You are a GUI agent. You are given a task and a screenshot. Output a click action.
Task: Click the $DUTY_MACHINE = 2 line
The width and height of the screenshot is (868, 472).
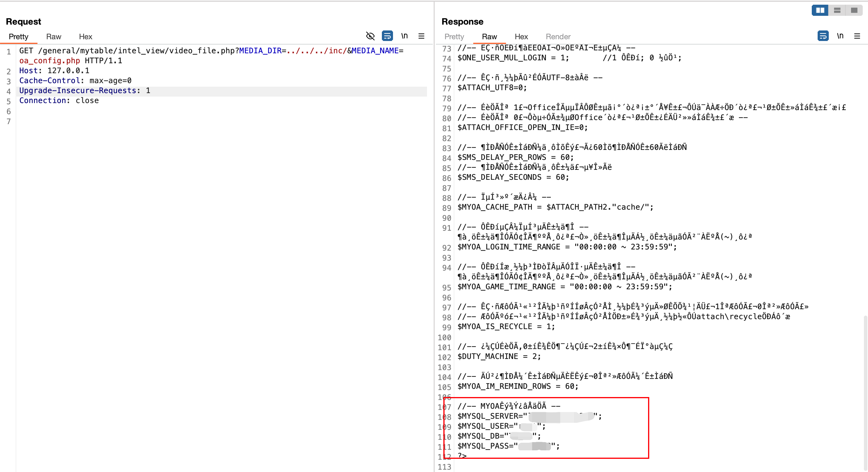tap(499, 356)
